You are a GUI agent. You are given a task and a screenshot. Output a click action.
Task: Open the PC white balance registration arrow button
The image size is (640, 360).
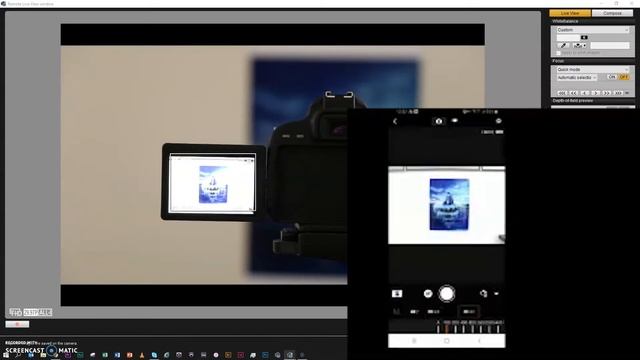tap(580, 45)
